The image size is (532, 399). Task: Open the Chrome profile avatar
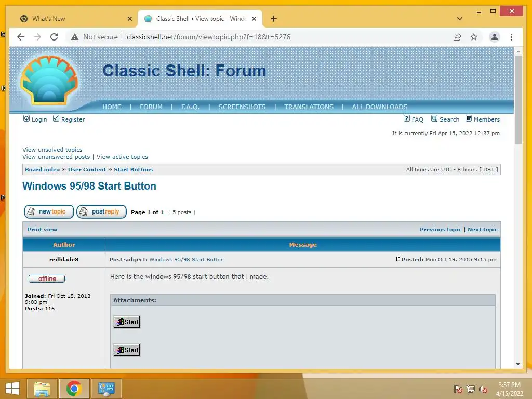click(495, 37)
